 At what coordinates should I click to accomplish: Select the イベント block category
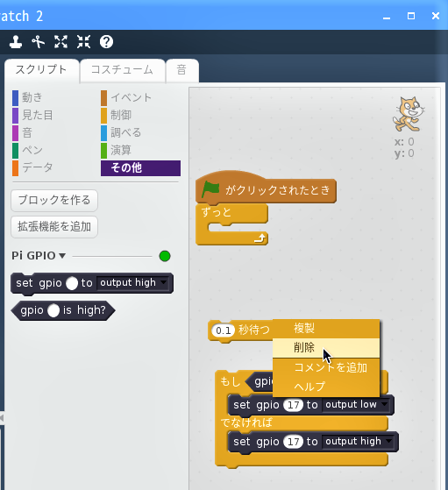click(126, 97)
